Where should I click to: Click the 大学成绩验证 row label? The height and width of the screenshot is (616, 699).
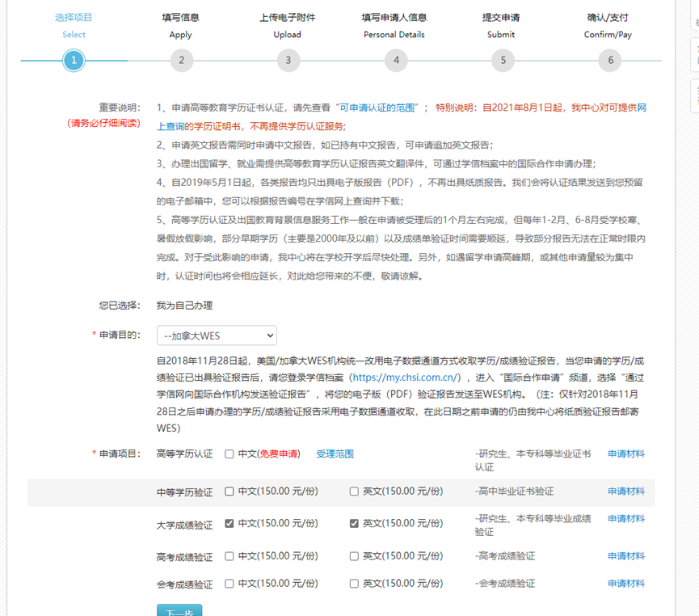184,525
